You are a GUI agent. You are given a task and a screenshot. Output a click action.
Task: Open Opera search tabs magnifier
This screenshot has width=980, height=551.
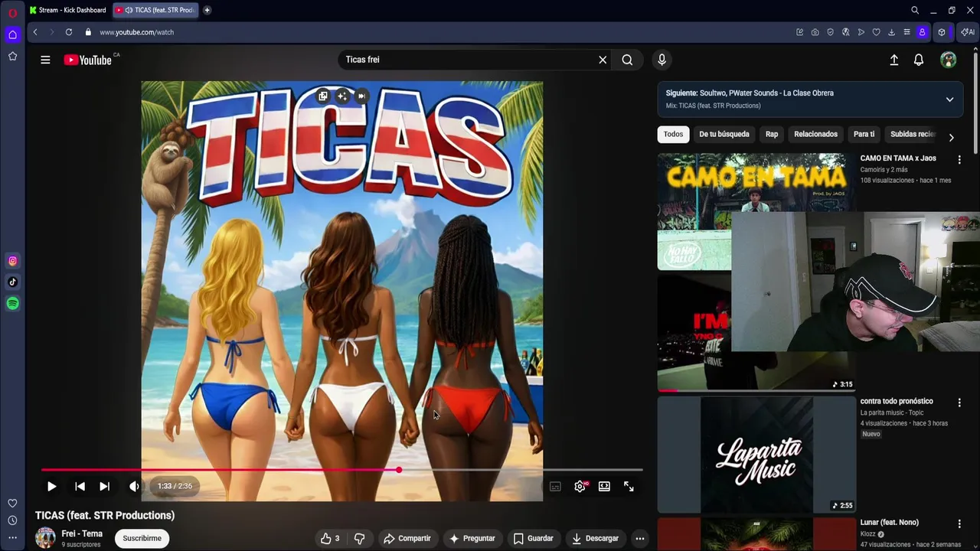914,10
